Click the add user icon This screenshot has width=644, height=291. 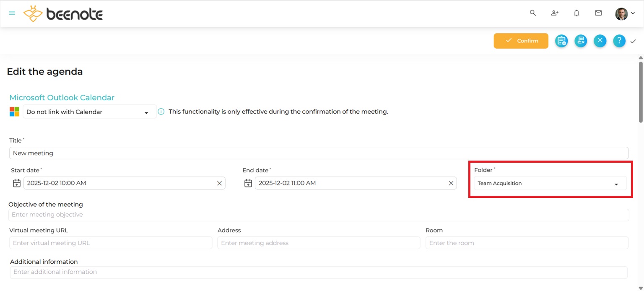click(555, 13)
